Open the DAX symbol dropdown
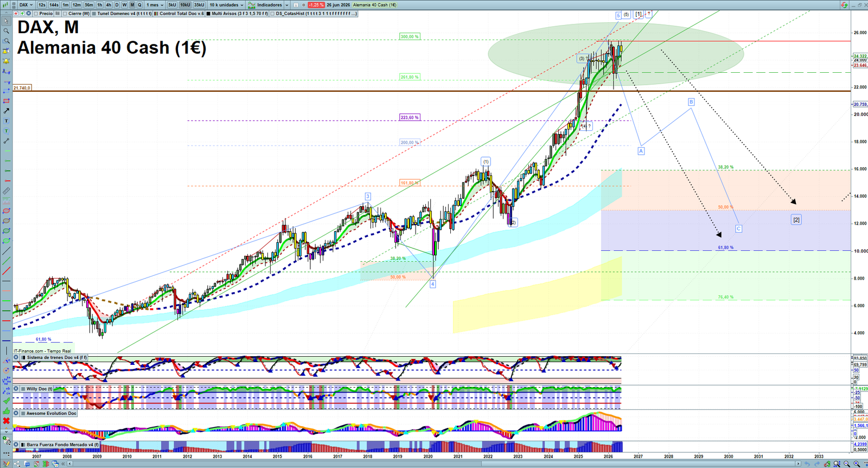 point(25,5)
